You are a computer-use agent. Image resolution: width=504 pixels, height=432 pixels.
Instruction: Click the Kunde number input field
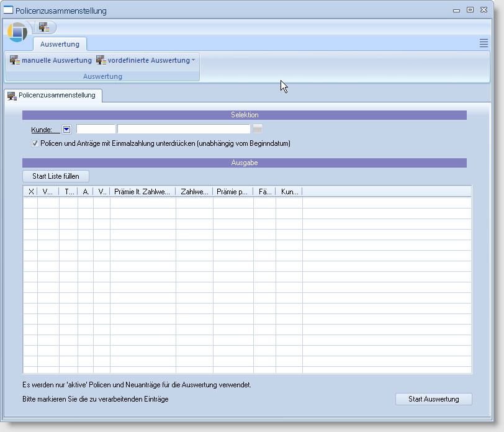point(96,129)
